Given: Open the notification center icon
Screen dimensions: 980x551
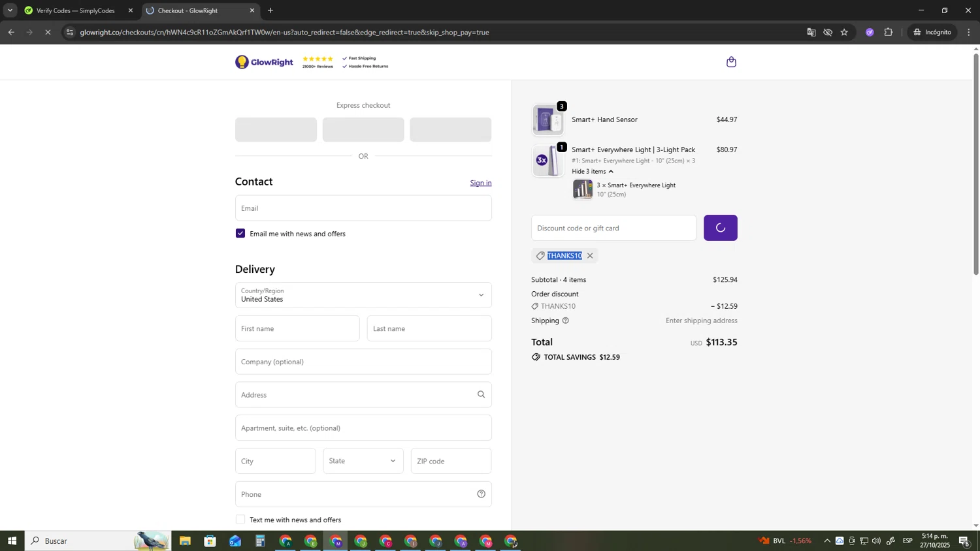Looking at the screenshot, I should pyautogui.click(x=964, y=541).
